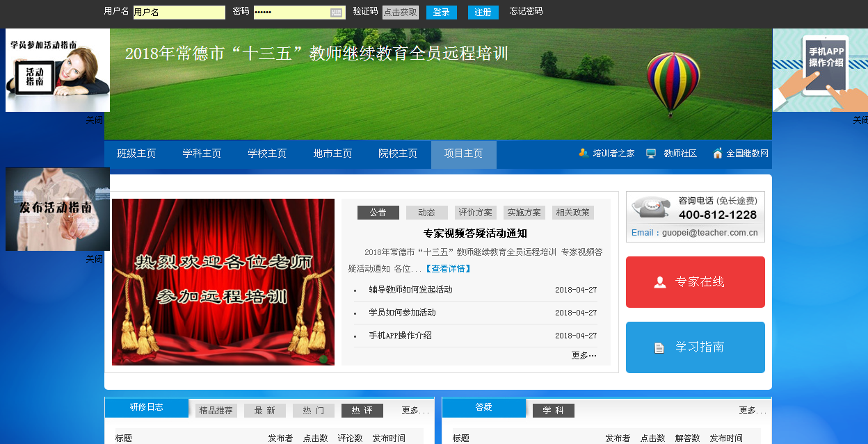
Task: Switch to the 动态 tab
Action: 426,213
